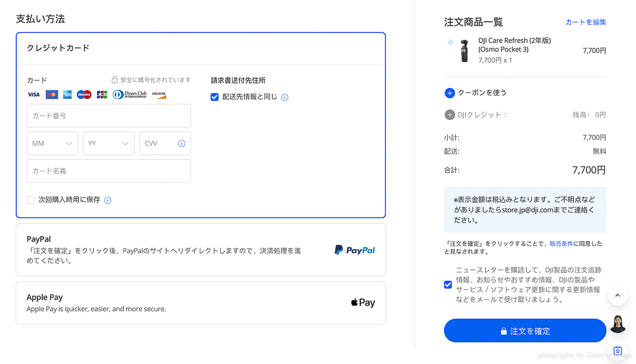Click the カード名義 input field
This screenshot has width=636, height=364.
[x=109, y=171]
